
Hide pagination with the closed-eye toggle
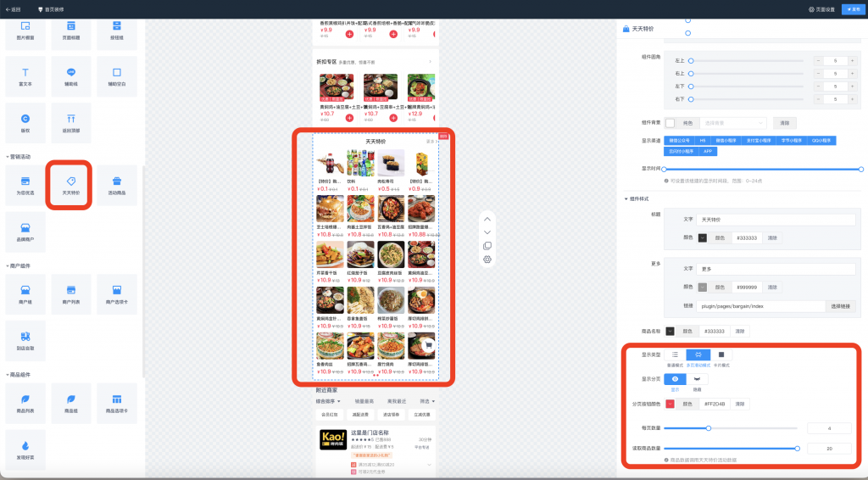tap(697, 379)
